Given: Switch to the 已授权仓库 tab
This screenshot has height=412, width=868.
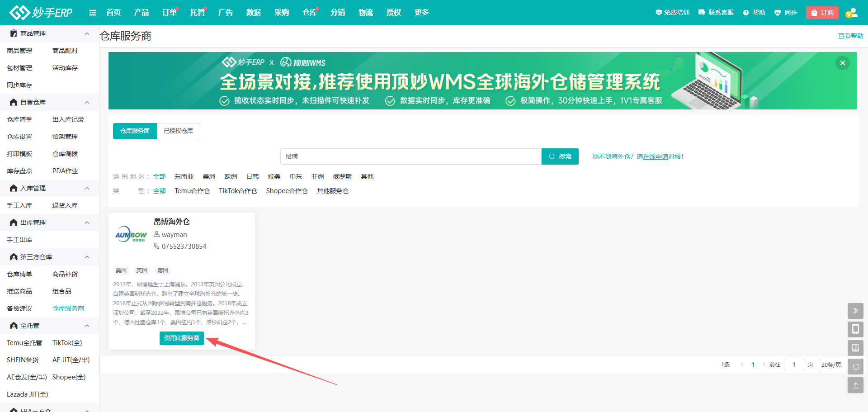Looking at the screenshot, I should click(179, 131).
